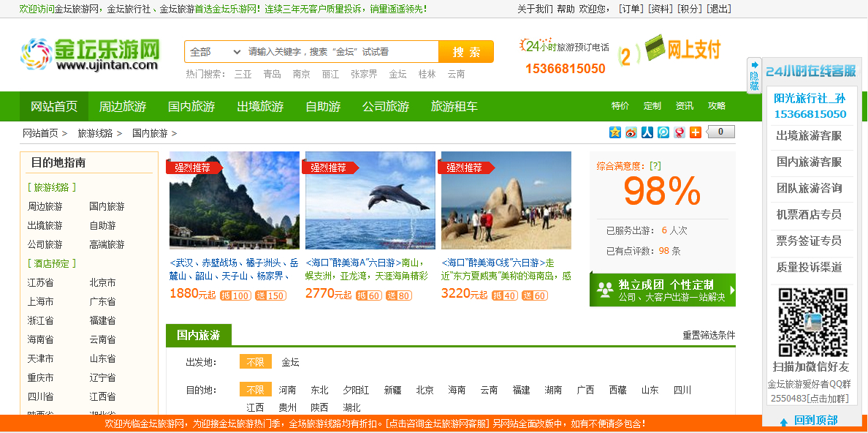Share page to QQ Zone star icon
Screen dimensions: 868x433
click(615, 132)
